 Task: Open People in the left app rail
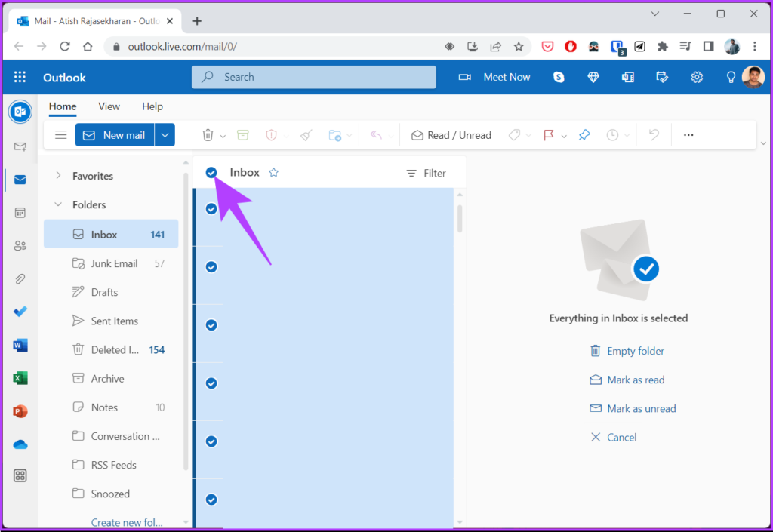pos(20,246)
